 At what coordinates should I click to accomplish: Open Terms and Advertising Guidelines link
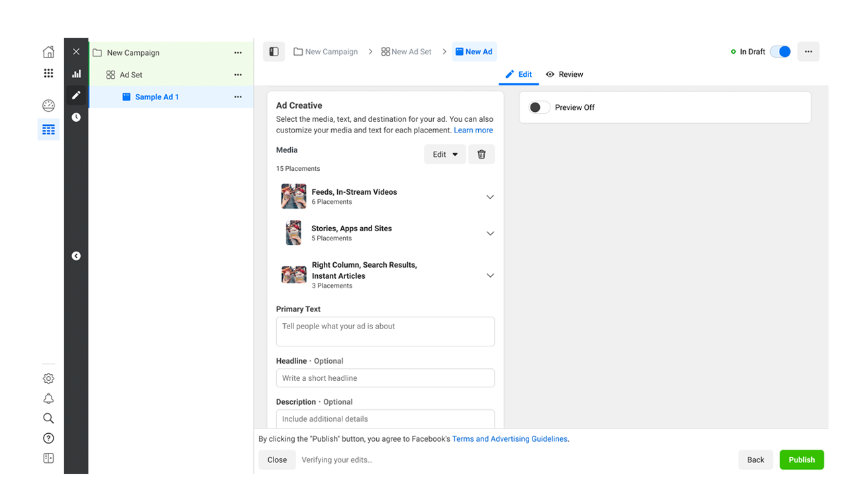click(x=509, y=438)
